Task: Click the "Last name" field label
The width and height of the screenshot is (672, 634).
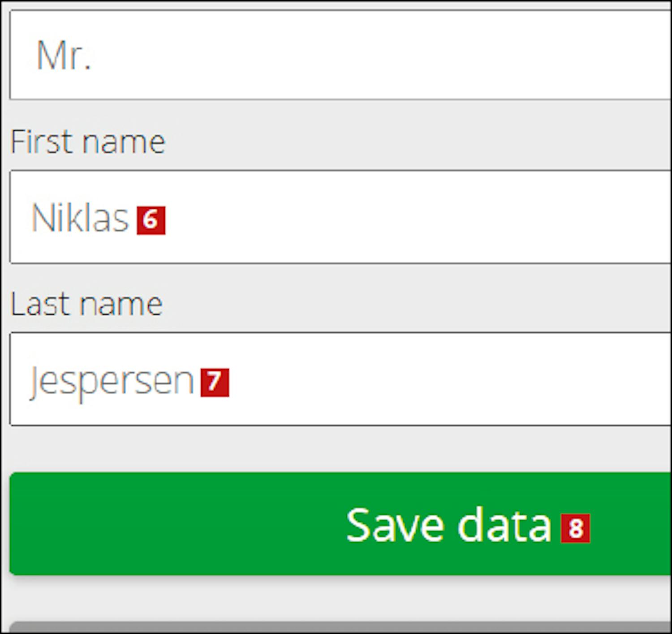Action: 86,304
